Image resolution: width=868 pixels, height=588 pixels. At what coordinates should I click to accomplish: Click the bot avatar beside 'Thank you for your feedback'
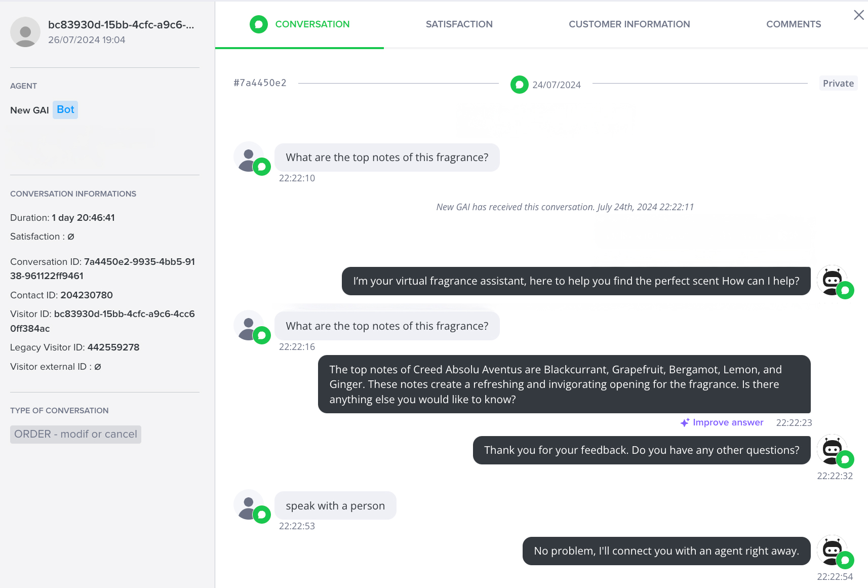pos(832,449)
